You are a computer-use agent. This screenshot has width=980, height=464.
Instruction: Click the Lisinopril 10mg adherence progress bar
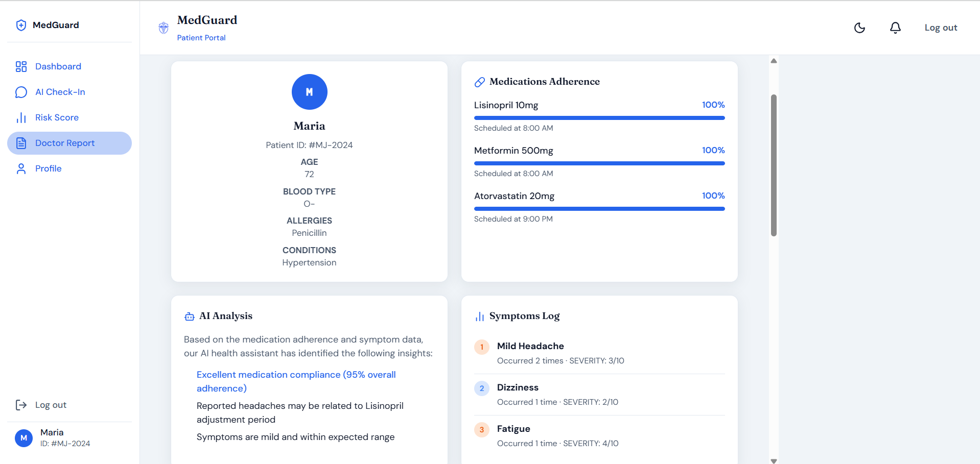[x=599, y=118]
